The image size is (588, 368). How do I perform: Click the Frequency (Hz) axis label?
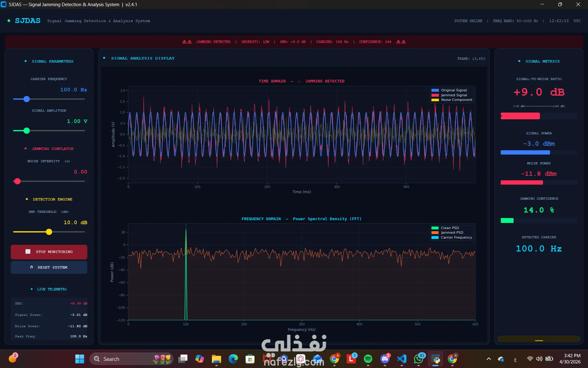click(302, 330)
